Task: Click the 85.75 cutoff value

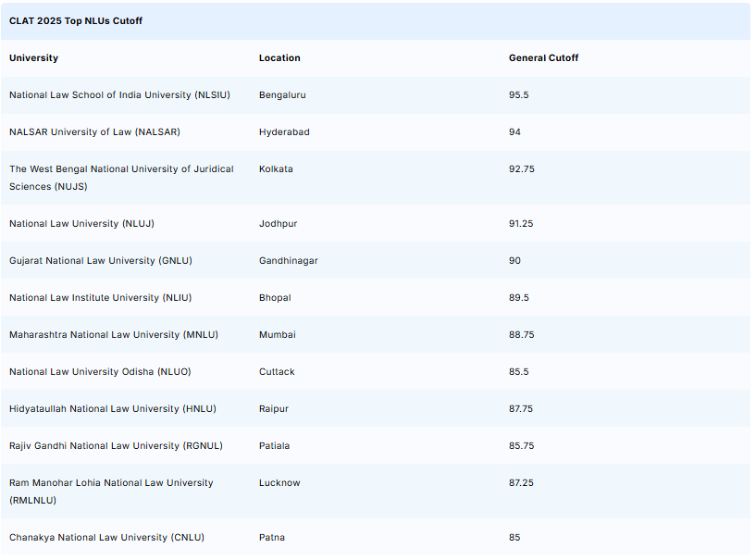Action: click(x=522, y=446)
